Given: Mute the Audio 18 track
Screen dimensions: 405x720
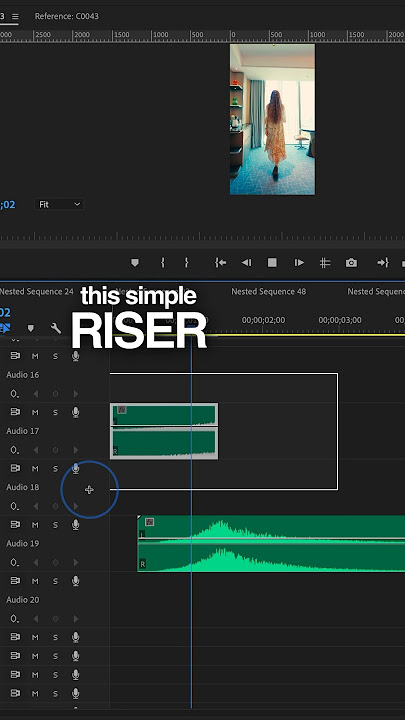Looking at the screenshot, I should tap(35, 468).
